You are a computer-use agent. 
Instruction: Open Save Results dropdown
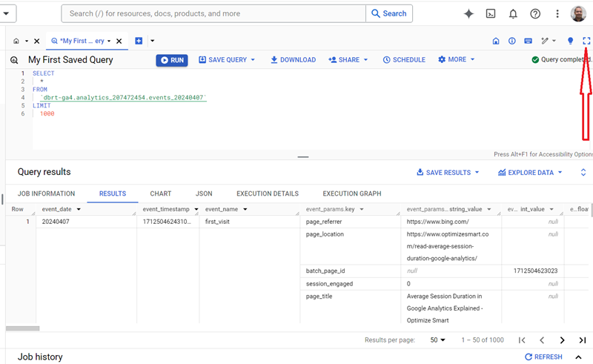coord(448,173)
